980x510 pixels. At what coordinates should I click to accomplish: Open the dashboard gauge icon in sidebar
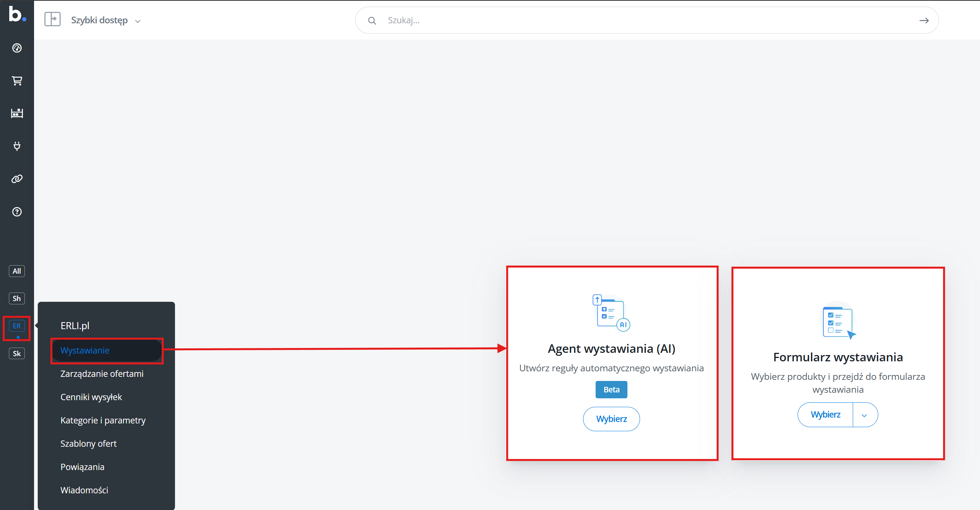[x=17, y=48]
